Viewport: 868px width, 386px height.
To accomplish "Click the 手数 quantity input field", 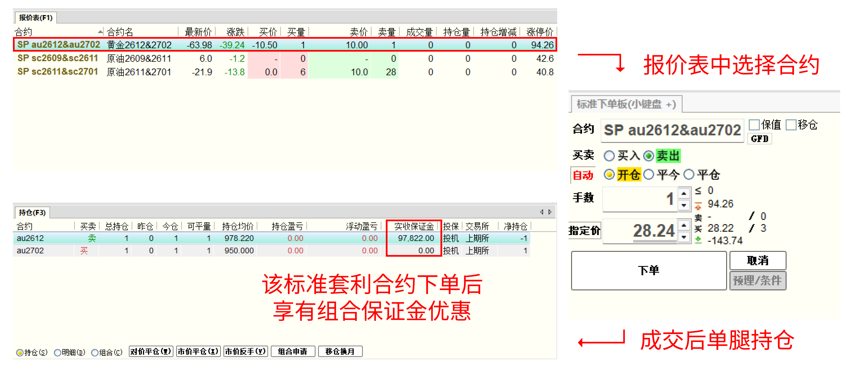I will (x=640, y=199).
